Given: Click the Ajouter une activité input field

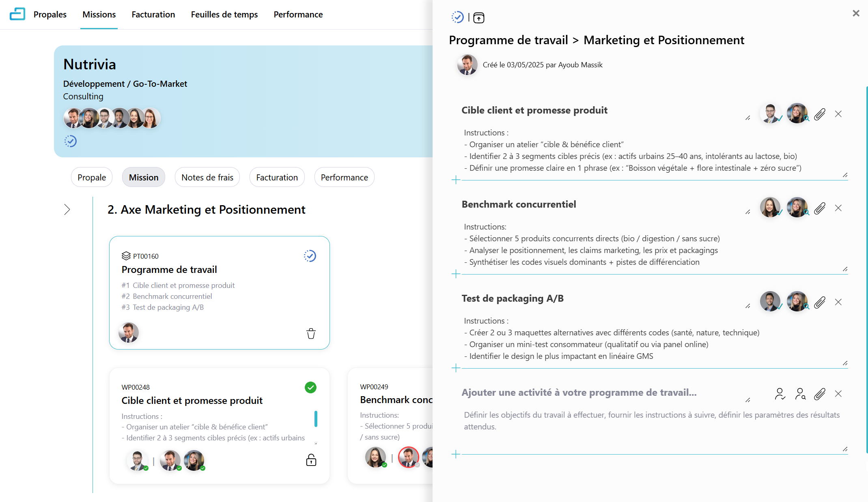Looking at the screenshot, I should point(579,393).
